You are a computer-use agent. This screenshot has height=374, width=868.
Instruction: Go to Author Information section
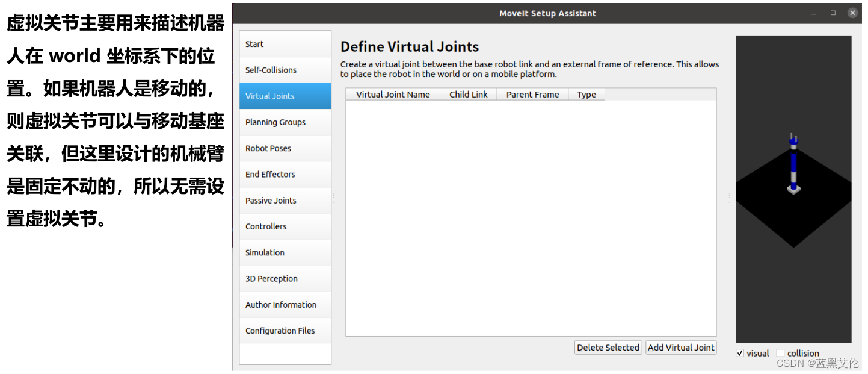285,305
